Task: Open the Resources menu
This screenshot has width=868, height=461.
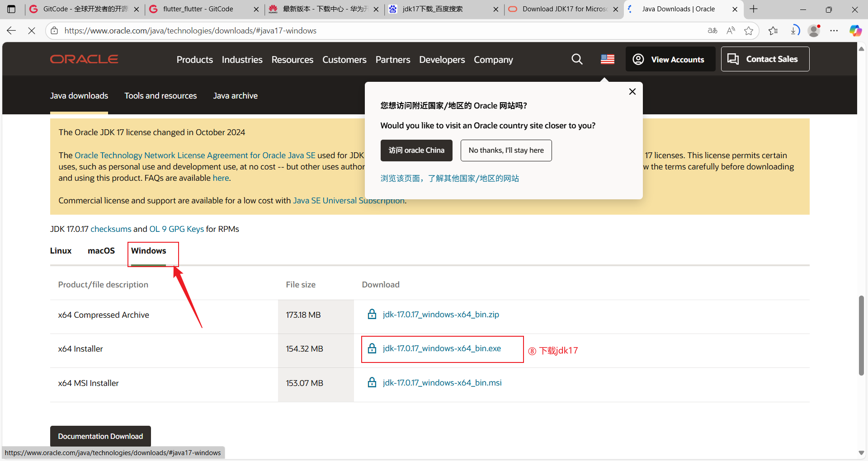Action: click(292, 60)
